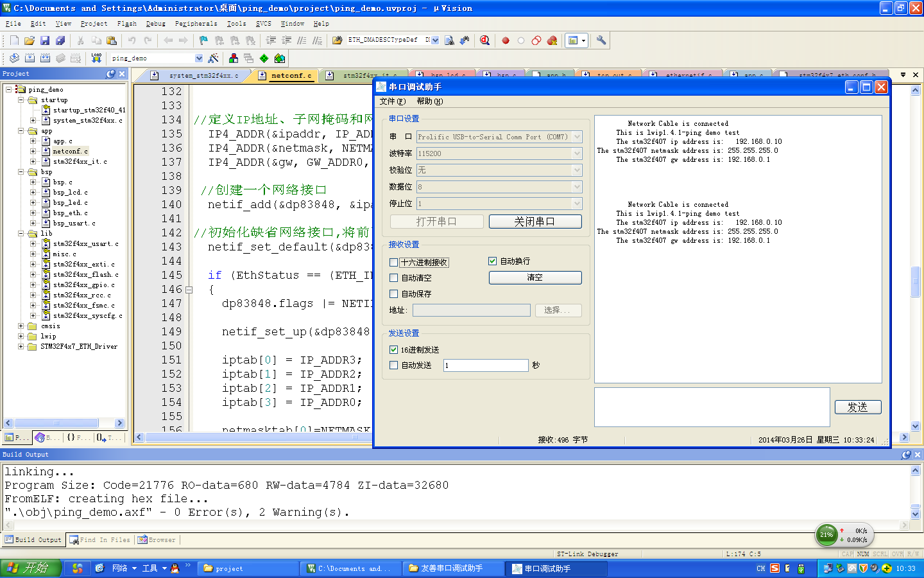Click the 帮助(H) menu in serial assistant
This screenshot has width=924, height=578.
[429, 101]
